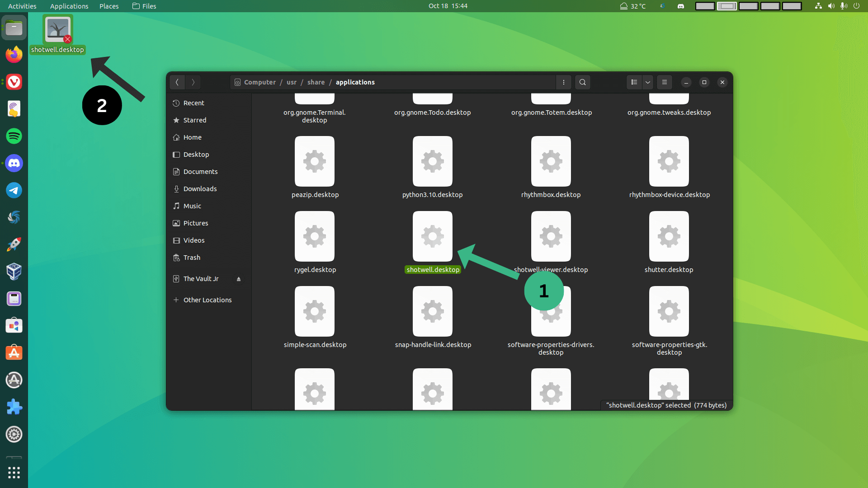This screenshot has height=488, width=868.
Task: Click the usr breadcrumb in the path bar
Action: pyautogui.click(x=291, y=82)
